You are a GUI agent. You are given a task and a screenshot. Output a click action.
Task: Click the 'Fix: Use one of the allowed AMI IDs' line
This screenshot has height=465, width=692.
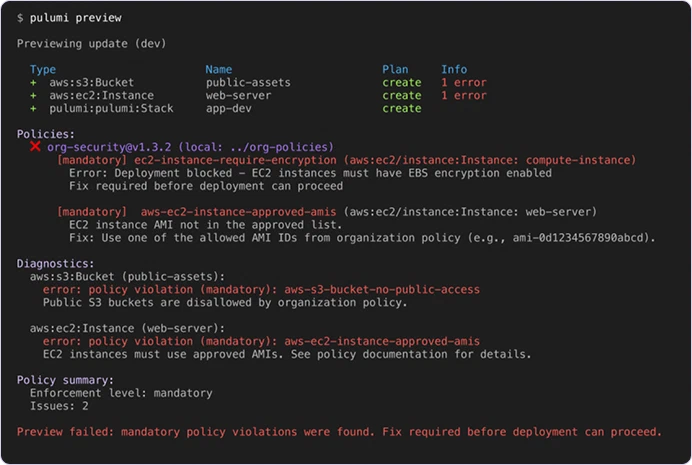click(x=362, y=238)
